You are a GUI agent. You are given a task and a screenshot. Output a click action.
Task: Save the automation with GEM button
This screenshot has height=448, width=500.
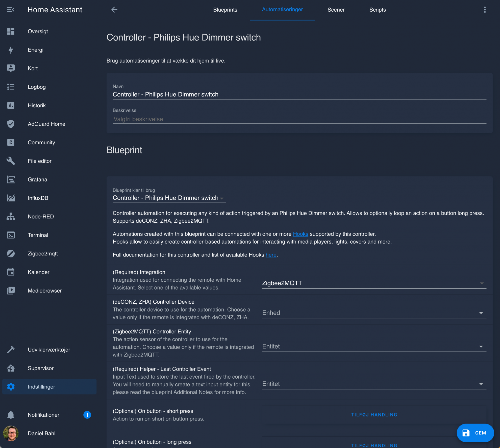pos(475,433)
